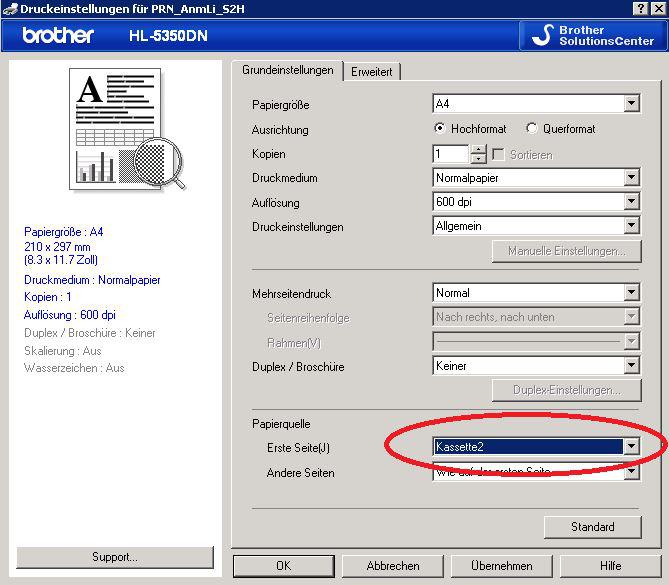The image size is (669, 585).
Task: Click the printer icon in the title bar
Action: pyautogui.click(x=10, y=9)
